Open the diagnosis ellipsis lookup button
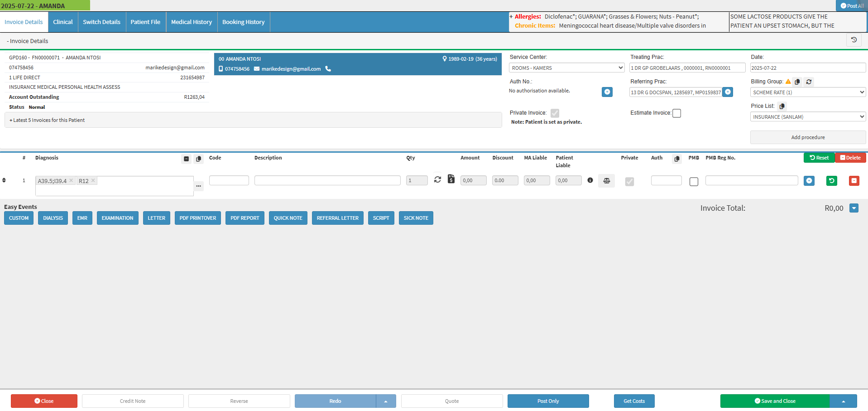The width and height of the screenshot is (868, 411). [199, 186]
